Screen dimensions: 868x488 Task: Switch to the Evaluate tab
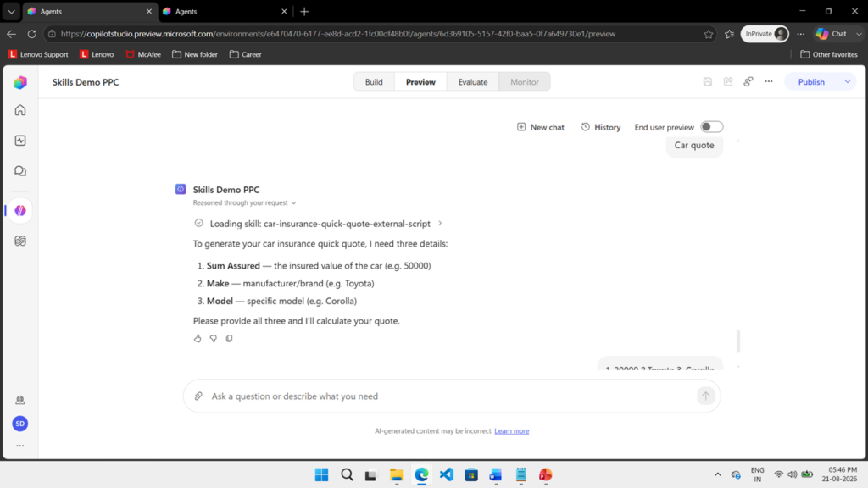[473, 82]
